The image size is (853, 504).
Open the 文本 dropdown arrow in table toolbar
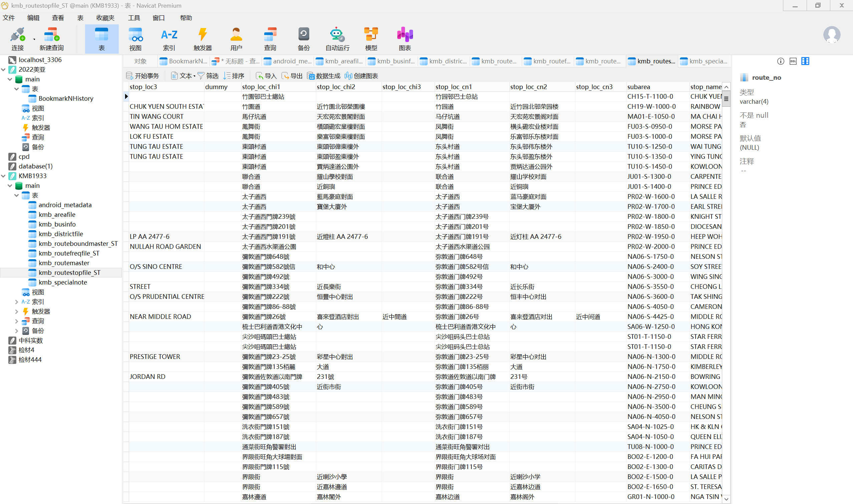194,76
